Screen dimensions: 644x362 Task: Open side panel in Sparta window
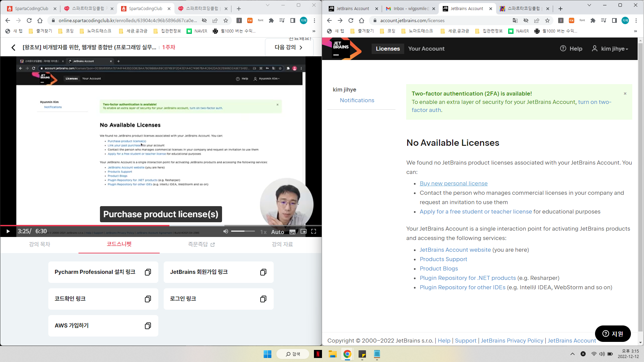(x=293, y=20)
